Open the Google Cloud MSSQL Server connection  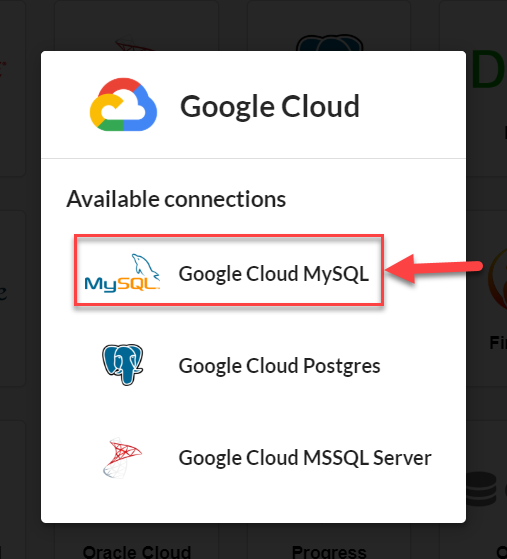253,457
